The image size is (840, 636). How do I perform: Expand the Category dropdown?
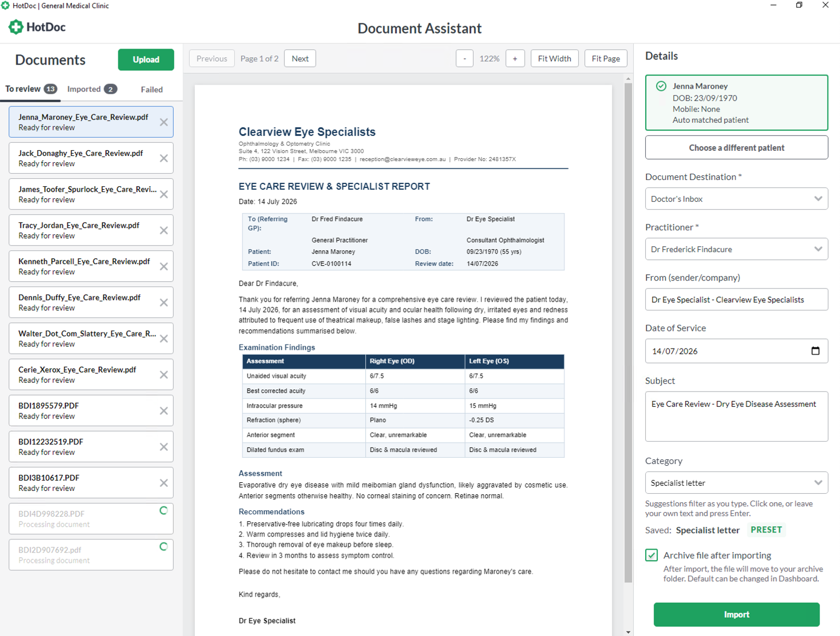pyautogui.click(x=737, y=483)
